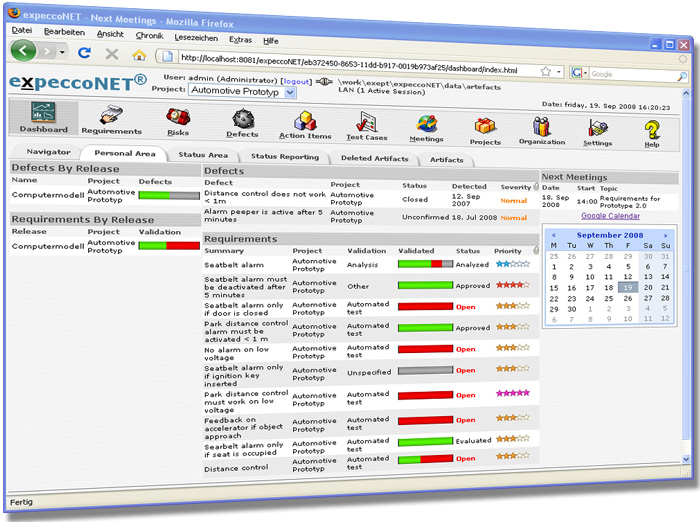Expand the Project selection dropdown
This screenshot has height=522, width=700.
pos(290,91)
